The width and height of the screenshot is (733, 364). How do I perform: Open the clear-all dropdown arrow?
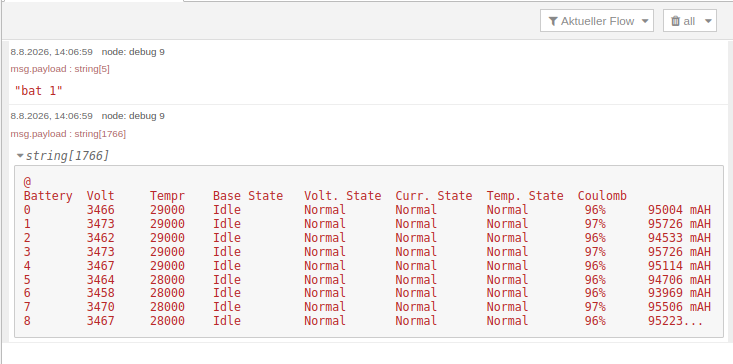(x=708, y=21)
